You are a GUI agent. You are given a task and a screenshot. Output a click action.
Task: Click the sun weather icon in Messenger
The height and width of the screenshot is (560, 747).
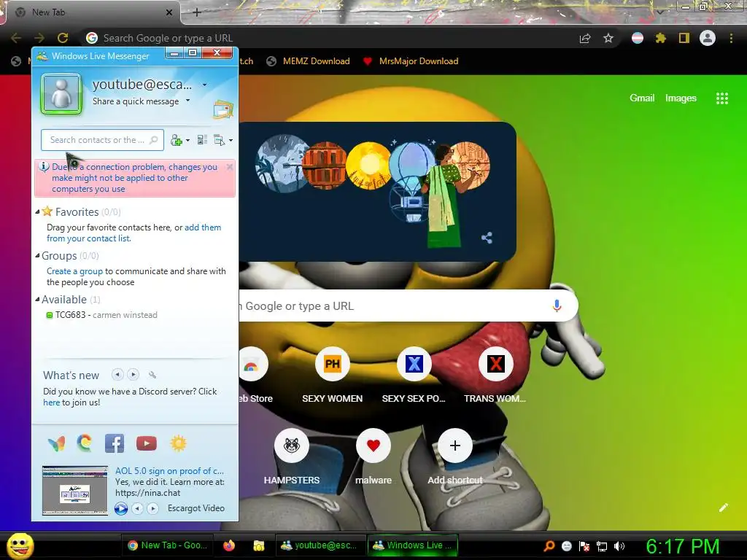pos(178,443)
